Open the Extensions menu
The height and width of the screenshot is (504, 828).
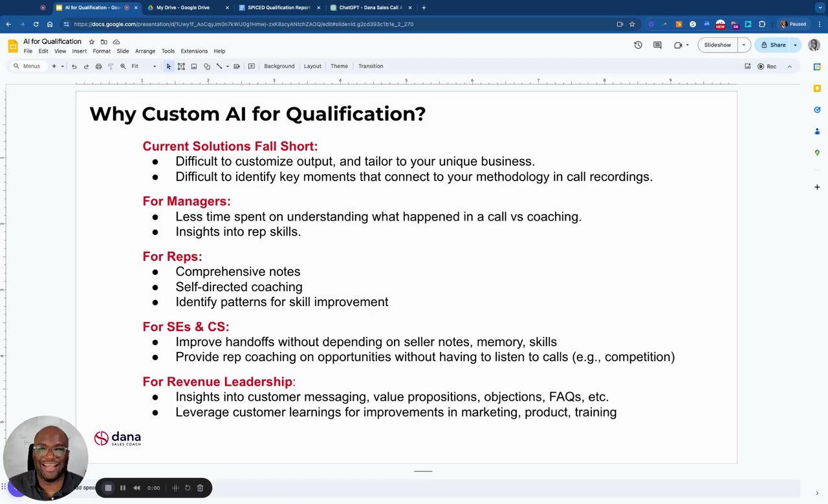pos(194,51)
